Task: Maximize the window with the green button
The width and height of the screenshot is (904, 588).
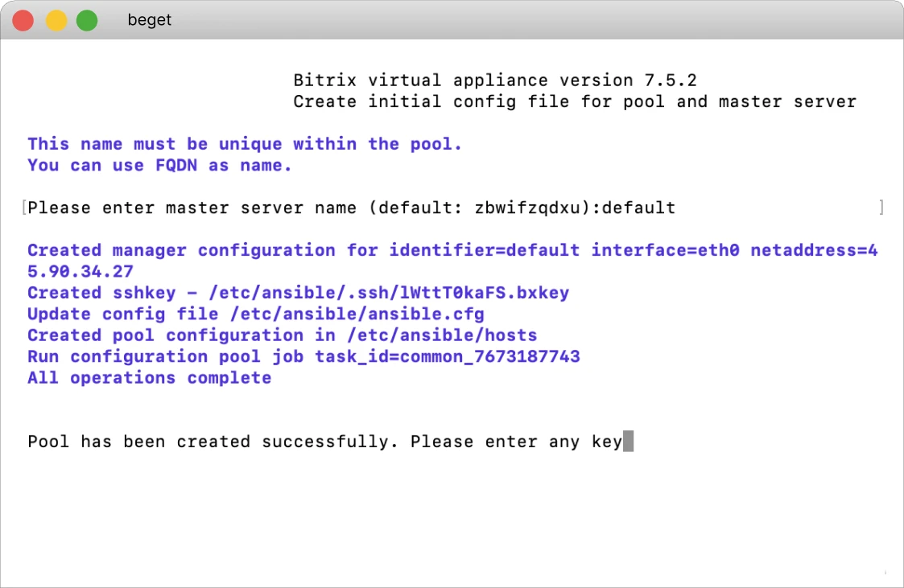Action: tap(87, 21)
